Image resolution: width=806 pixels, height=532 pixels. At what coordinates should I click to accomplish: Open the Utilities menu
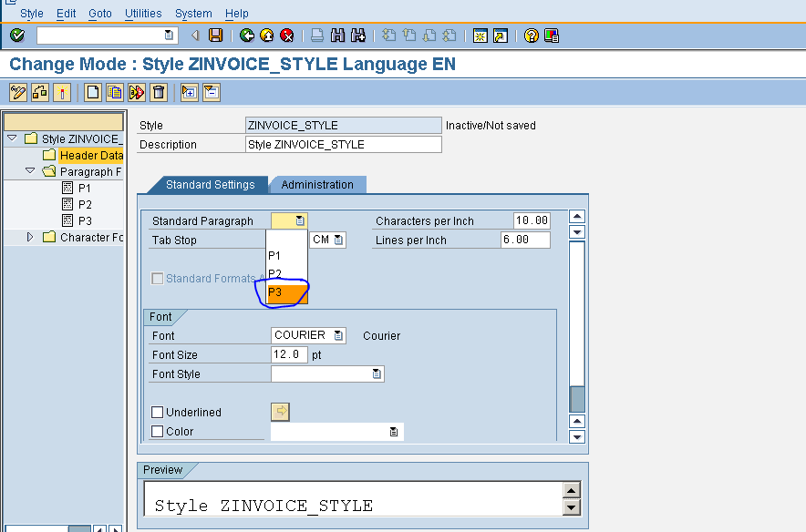coord(142,13)
